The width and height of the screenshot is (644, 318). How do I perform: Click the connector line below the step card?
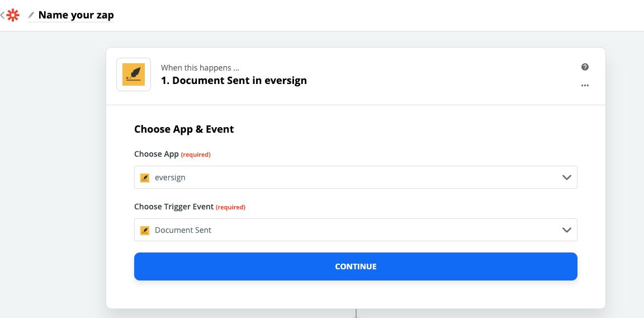[356, 314]
